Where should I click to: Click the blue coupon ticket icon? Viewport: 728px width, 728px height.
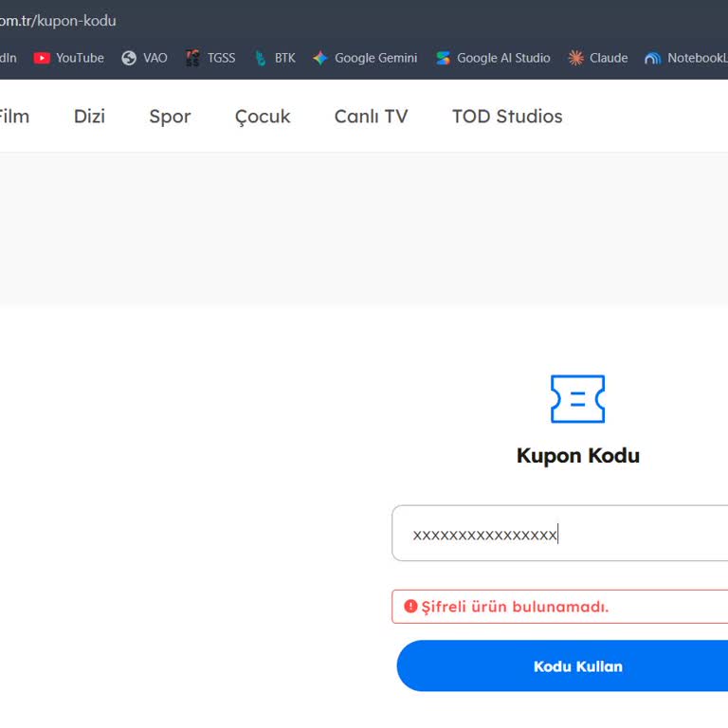click(577, 399)
